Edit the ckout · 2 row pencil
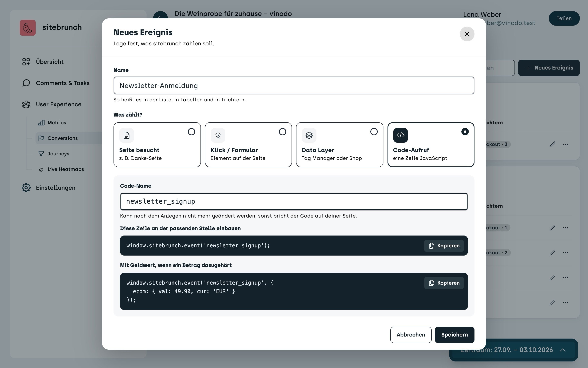The image size is (588, 368). tap(552, 253)
